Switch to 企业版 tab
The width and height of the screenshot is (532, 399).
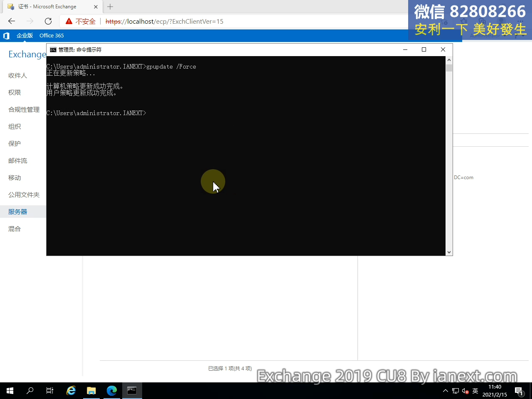point(25,36)
